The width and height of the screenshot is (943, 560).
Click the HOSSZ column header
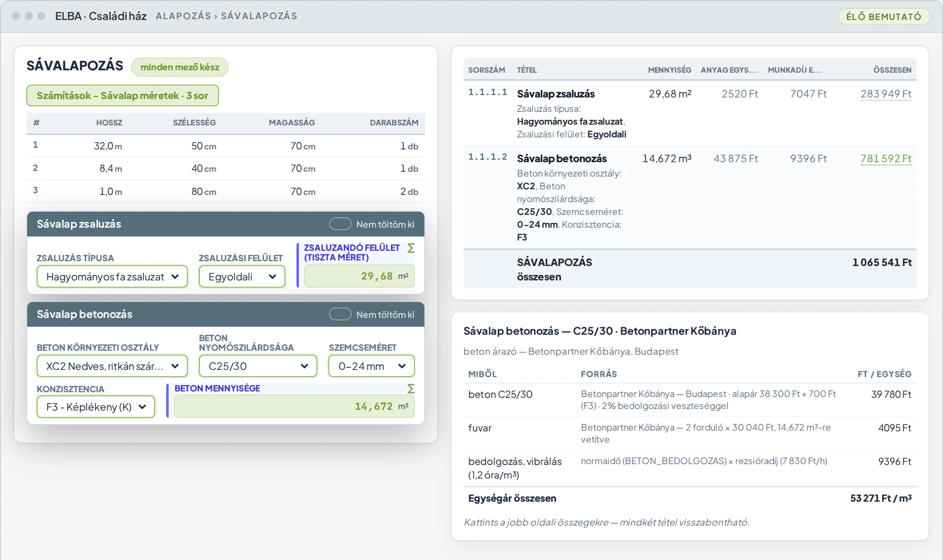point(109,123)
